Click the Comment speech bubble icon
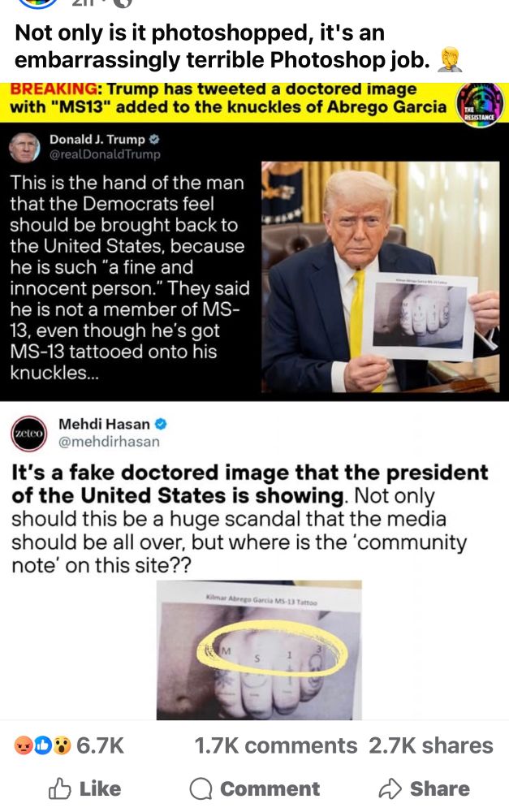 201,789
